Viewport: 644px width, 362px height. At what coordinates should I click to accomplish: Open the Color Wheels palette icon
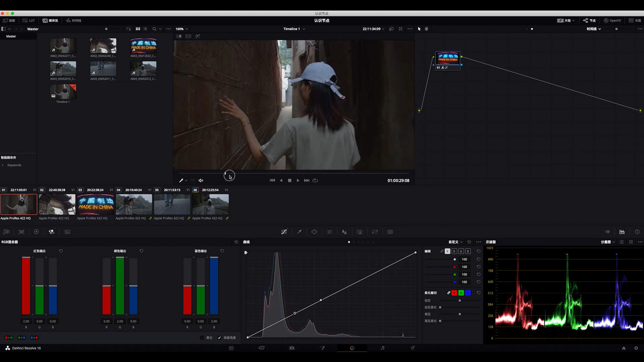[x=36, y=232]
